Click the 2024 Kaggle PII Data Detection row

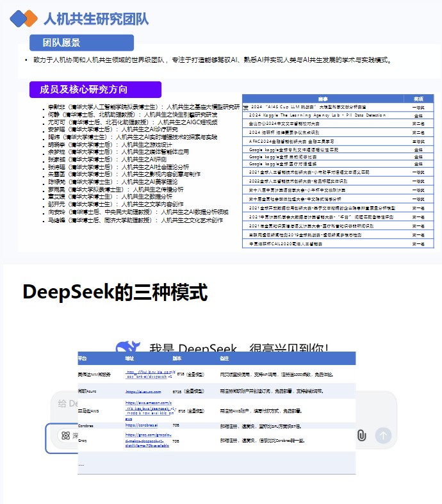[x=338, y=115]
